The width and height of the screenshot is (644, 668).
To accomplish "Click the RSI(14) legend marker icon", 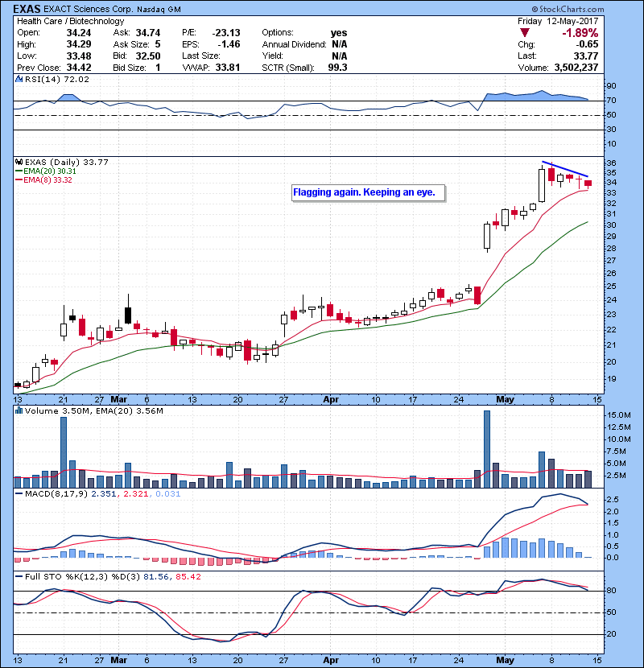I will click(x=19, y=80).
